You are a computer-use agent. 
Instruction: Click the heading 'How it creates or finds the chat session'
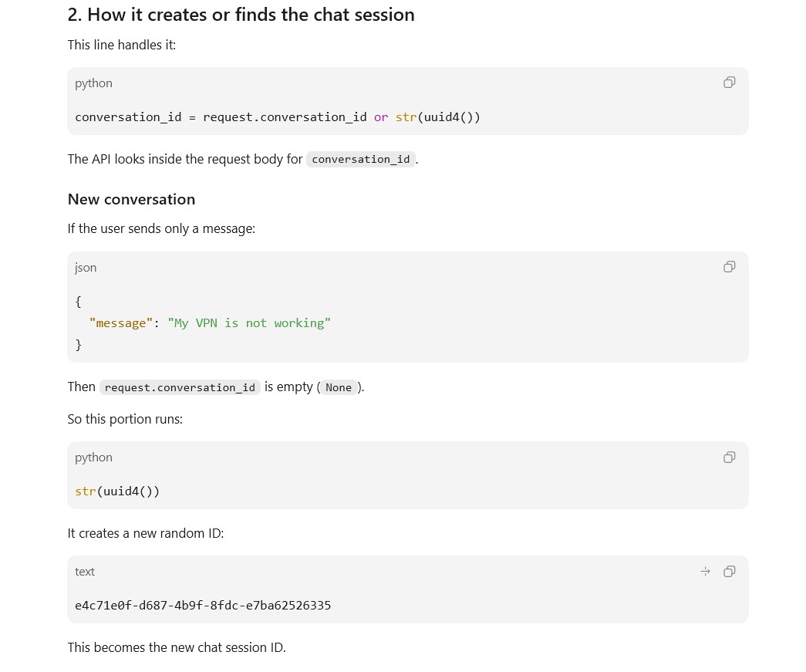[x=241, y=15]
